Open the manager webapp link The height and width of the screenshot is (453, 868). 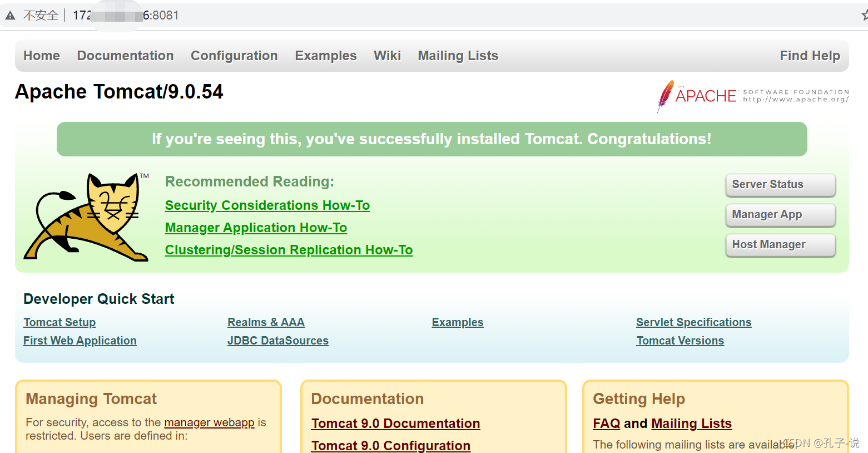[210, 422]
